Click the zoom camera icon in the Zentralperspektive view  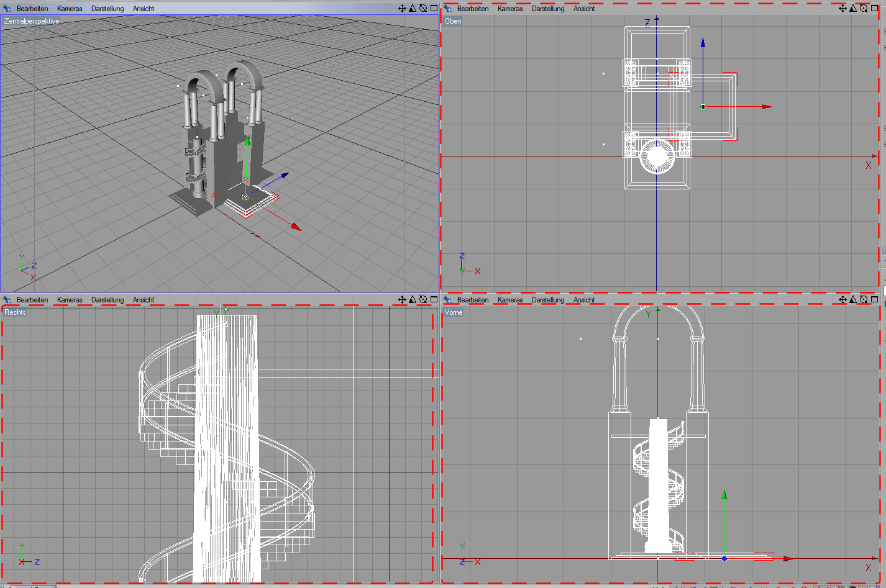tap(413, 8)
